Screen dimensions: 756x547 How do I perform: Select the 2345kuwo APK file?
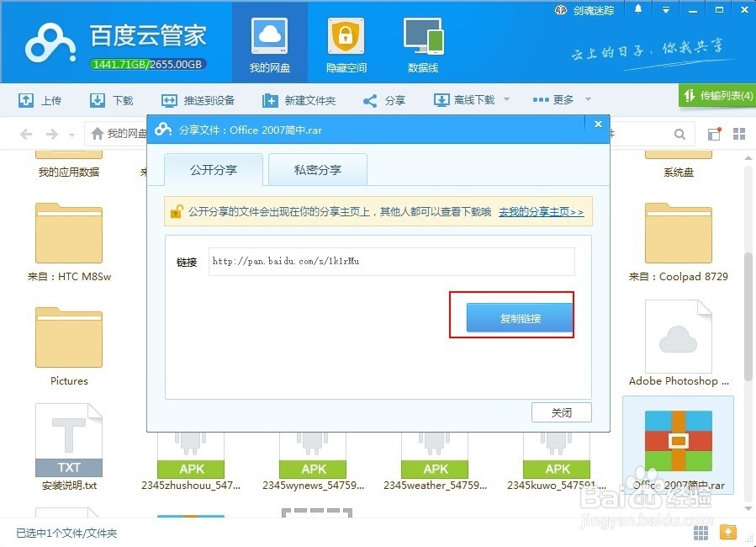[557, 462]
